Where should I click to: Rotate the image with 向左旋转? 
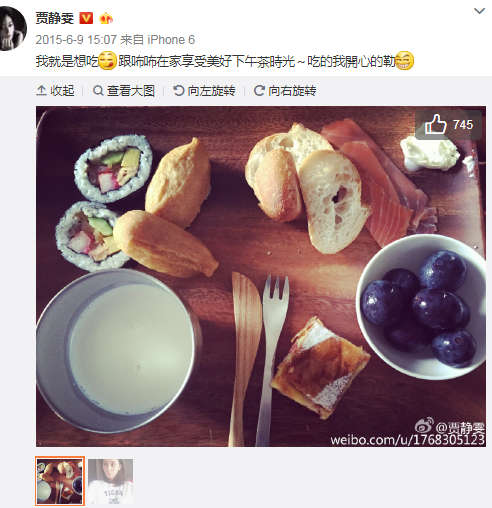point(204,91)
